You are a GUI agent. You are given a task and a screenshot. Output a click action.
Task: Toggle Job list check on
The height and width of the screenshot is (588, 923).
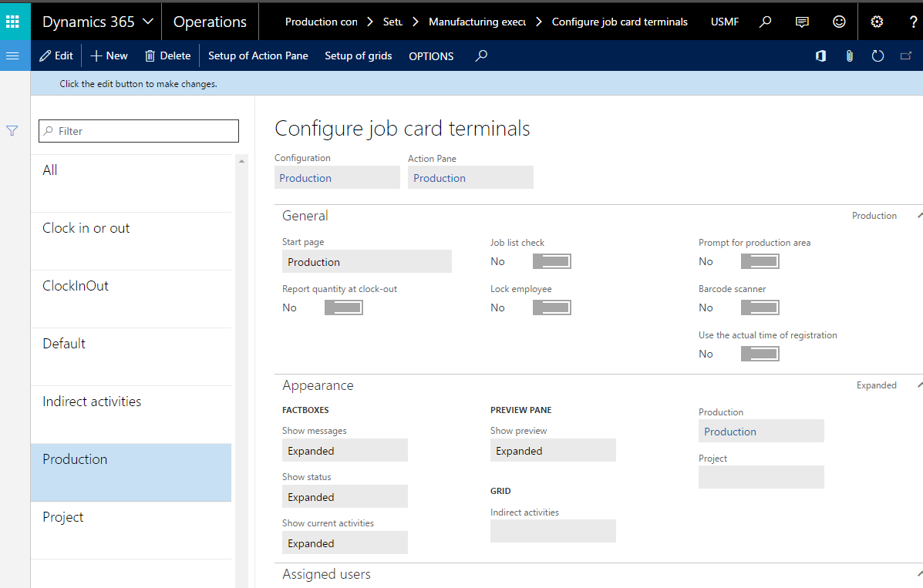(x=551, y=260)
